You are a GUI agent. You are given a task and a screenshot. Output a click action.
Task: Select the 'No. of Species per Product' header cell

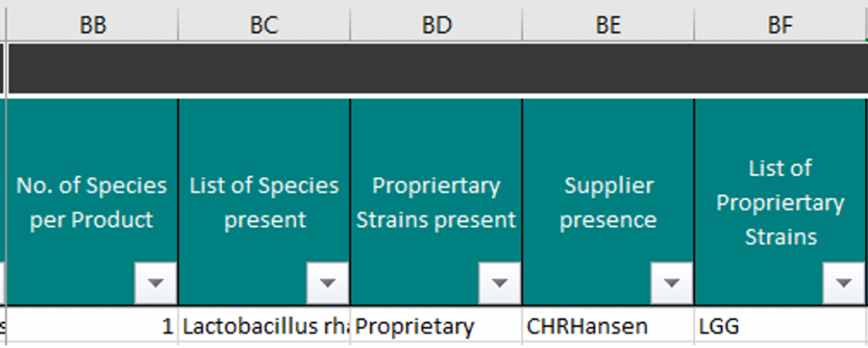[x=92, y=202]
